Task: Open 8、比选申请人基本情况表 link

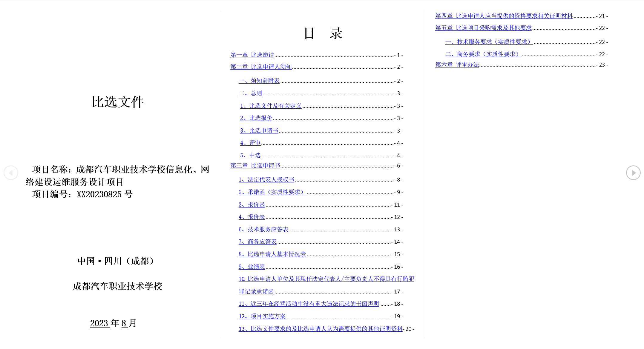Action: pos(272,254)
